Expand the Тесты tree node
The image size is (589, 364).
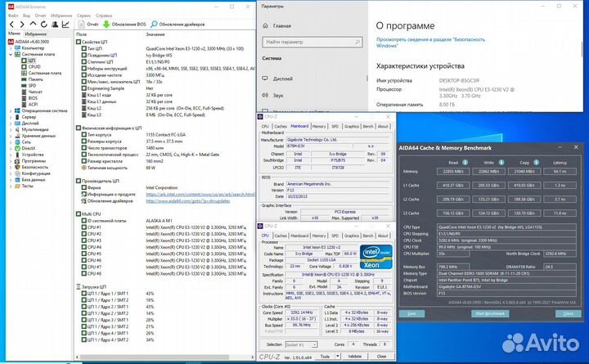pyautogui.click(x=11, y=186)
